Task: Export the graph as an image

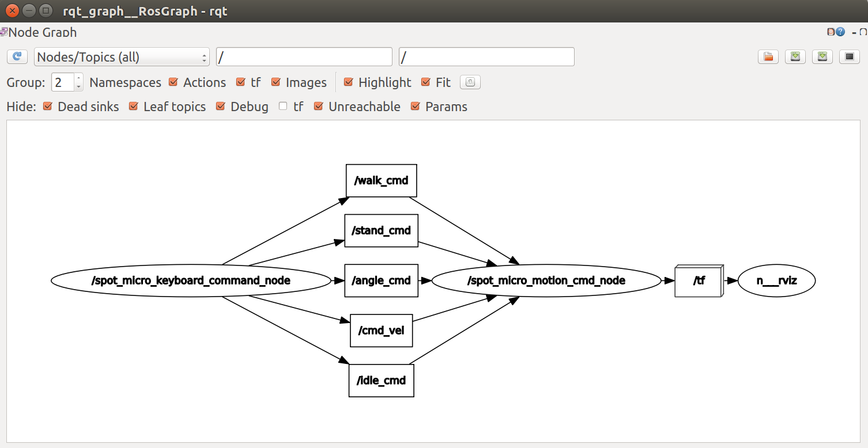Action: [x=822, y=56]
